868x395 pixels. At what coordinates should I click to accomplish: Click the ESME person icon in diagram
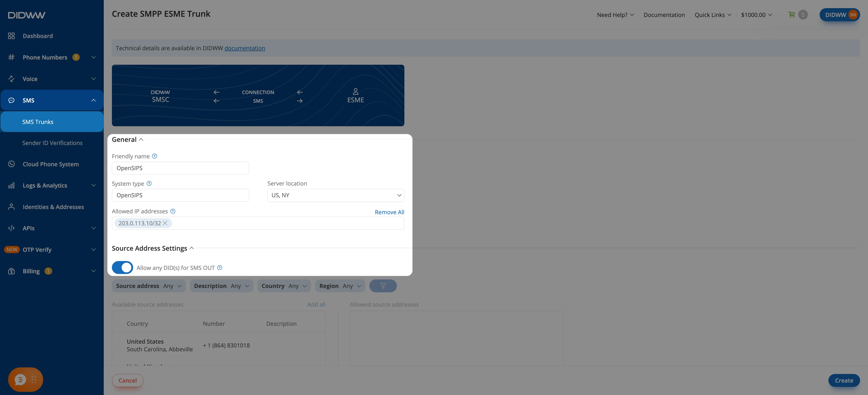(355, 92)
